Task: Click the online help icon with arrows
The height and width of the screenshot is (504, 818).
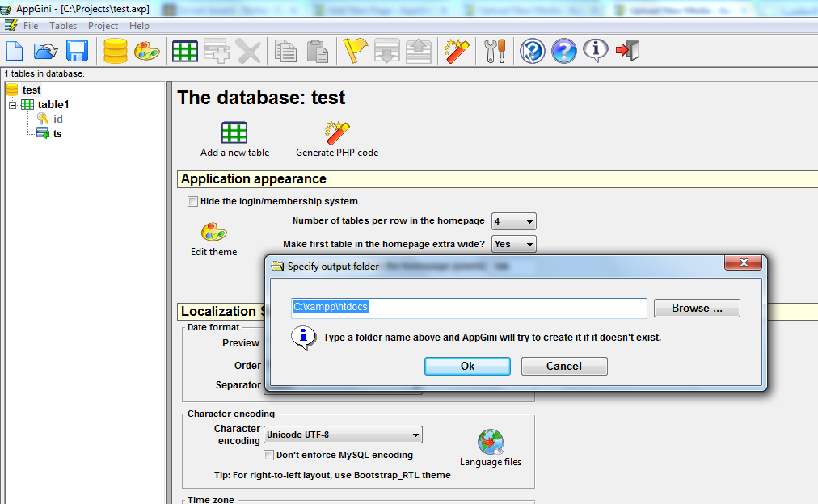Action: (x=532, y=51)
